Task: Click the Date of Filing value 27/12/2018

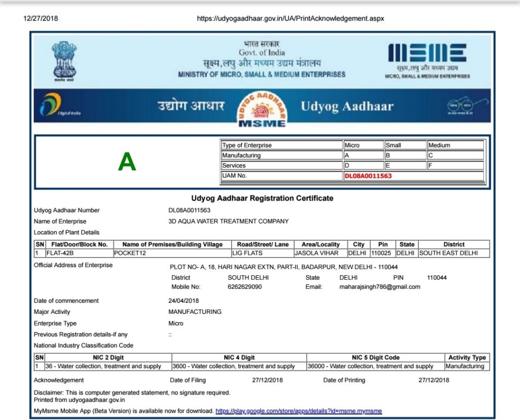Action: pyautogui.click(x=267, y=380)
